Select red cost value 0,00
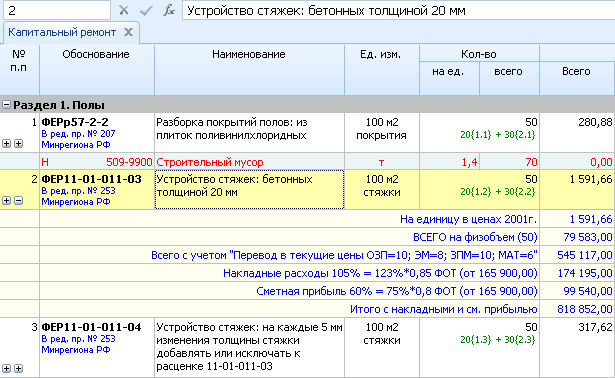The width and height of the screenshot is (615, 378). tap(601, 162)
